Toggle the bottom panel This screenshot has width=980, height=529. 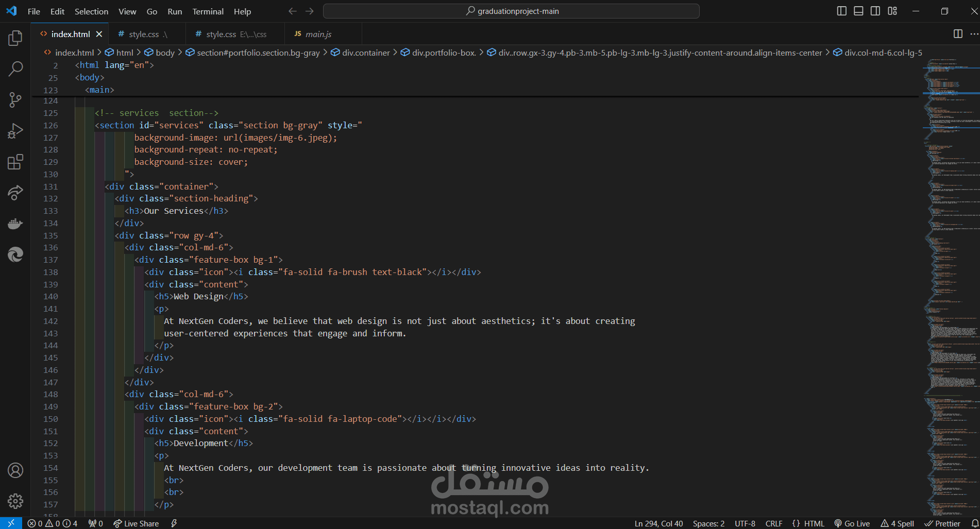(858, 11)
